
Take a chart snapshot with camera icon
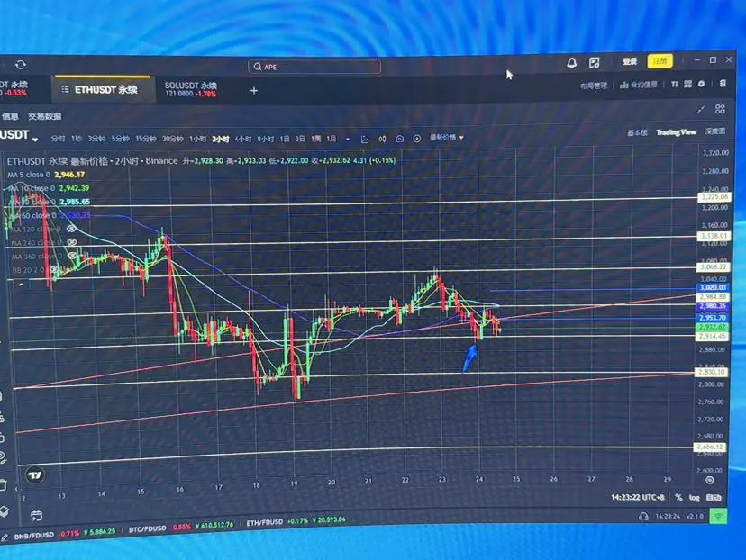click(400, 139)
